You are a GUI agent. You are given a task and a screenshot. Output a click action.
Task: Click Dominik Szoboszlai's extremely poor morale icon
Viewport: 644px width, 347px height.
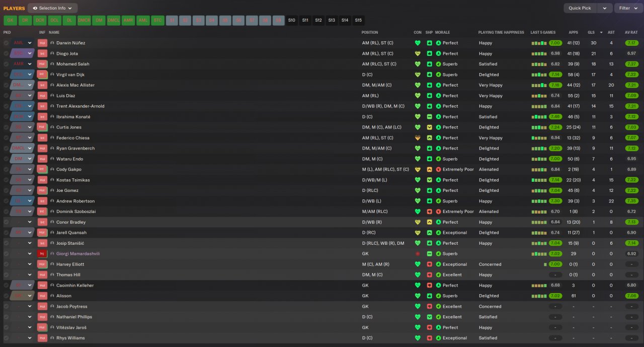pos(438,212)
